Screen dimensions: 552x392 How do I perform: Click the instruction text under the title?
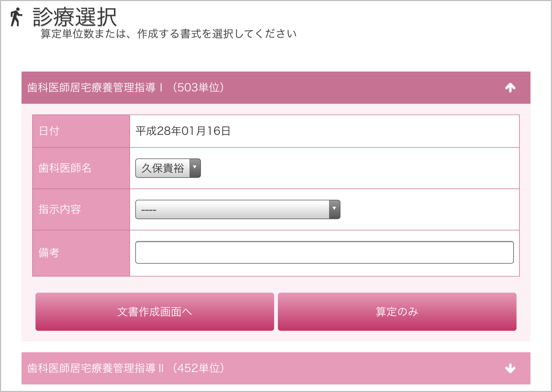pos(168,34)
